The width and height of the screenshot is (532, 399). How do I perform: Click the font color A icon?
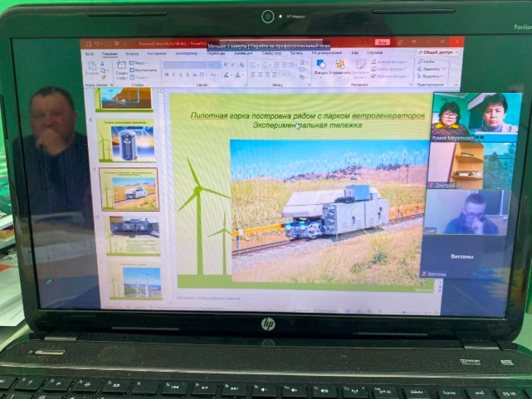238,75
